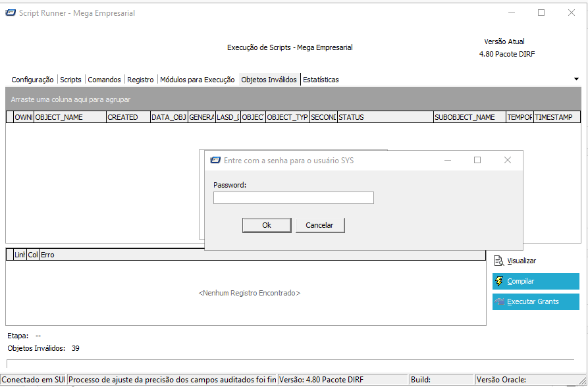Click the 'Build:' status bar entry

click(441, 380)
